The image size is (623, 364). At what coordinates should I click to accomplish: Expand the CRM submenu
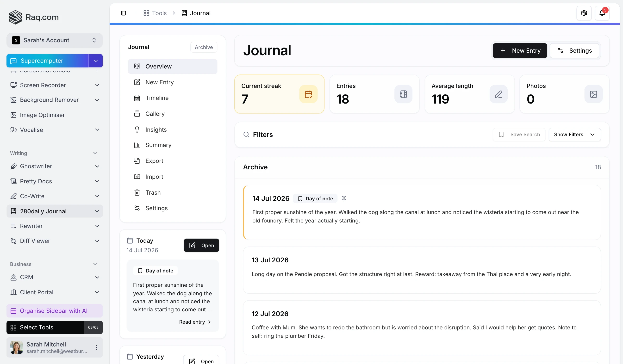pyautogui.click(x=97, y=277)
